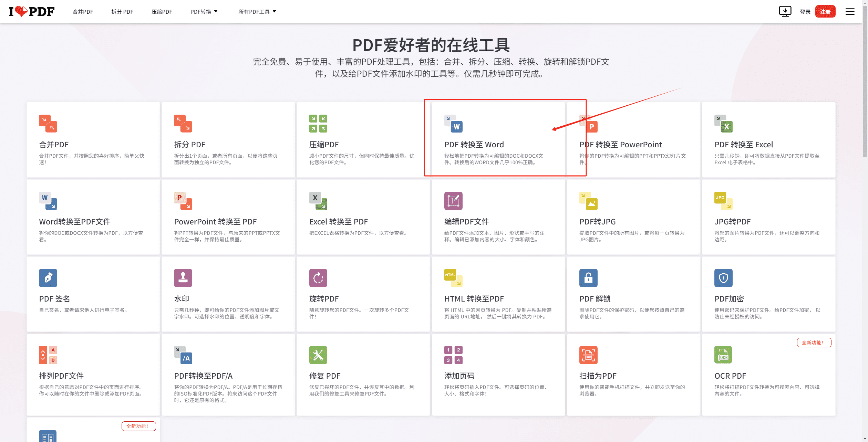Click the PDF爱好者的在线工具 page heading
868x442 pixels.
click(x=431, y=45)
